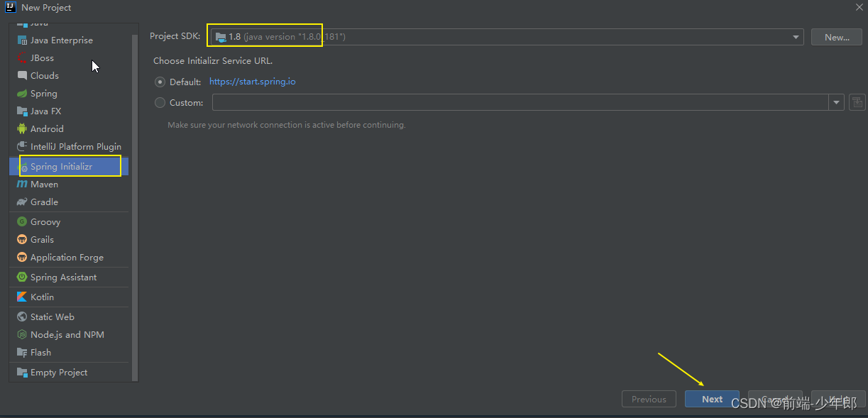Pick IntelliJ Platform Plugin entry
The image size is (868, 418).
pos(70,147)
